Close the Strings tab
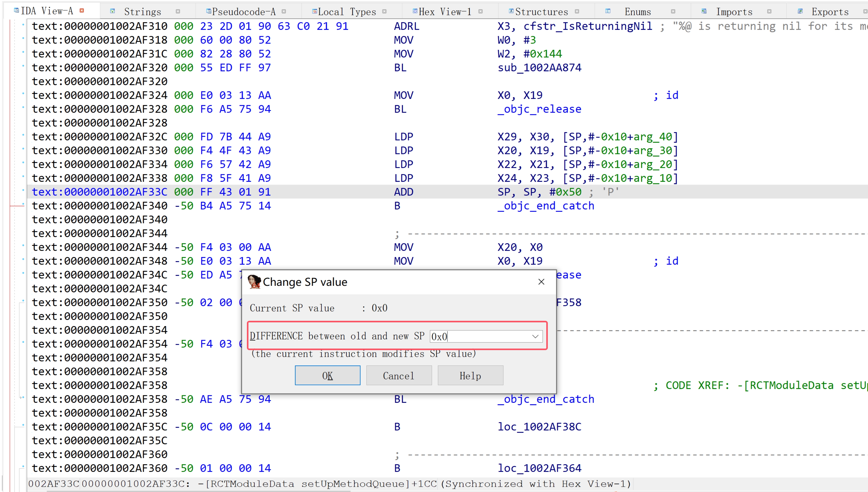The height and width of the screenshot is (492, 868). (178, 12)
